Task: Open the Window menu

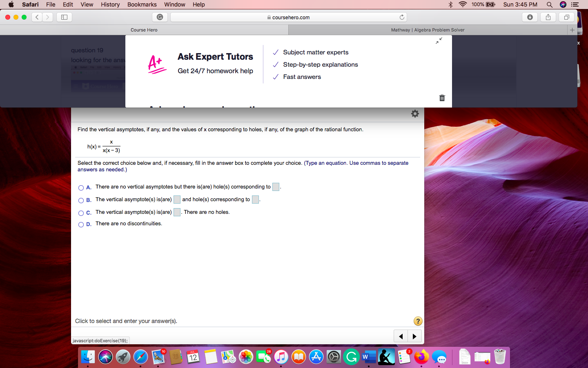Action: coord(174,4)
